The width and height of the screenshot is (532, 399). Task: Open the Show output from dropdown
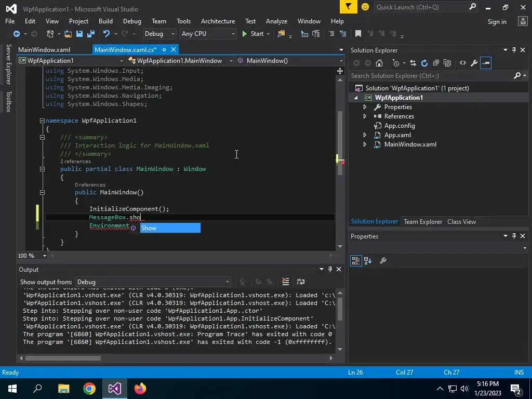click(x=154, y=282)
